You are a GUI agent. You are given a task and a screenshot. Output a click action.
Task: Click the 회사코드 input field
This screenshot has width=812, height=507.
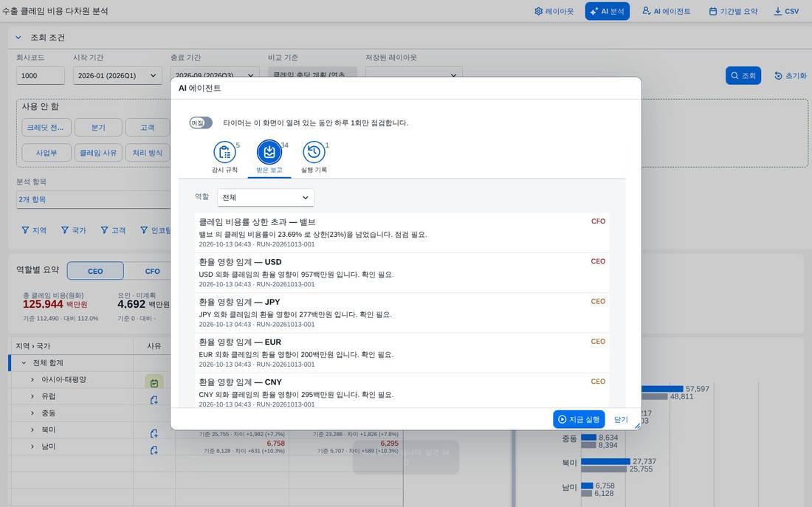click(x=41, y=75)
